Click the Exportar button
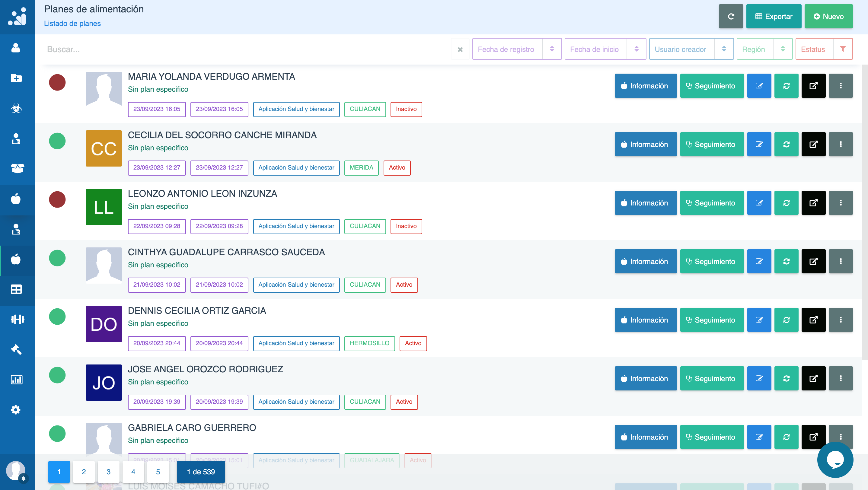This screenshot has width=868, height=490. pos(774,17)
